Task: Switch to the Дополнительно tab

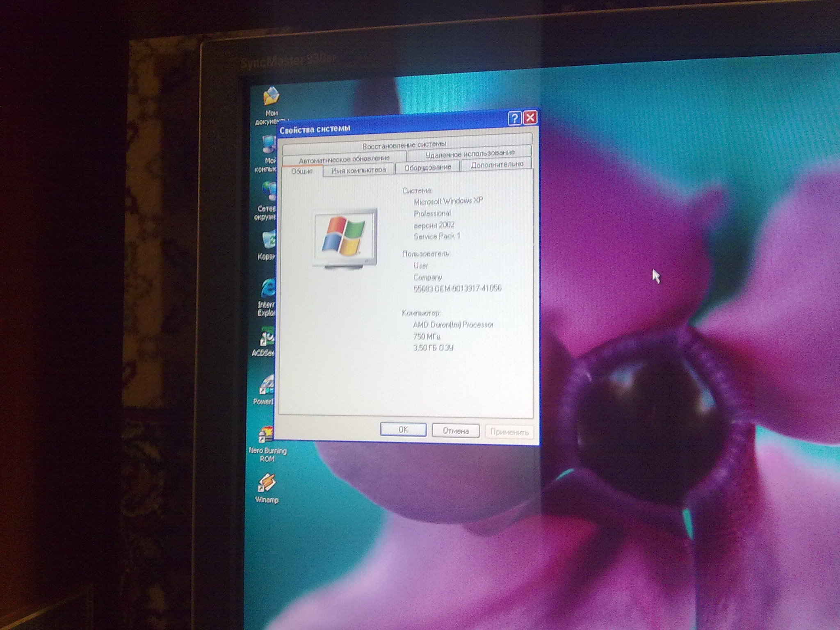Action: [497, 164]
